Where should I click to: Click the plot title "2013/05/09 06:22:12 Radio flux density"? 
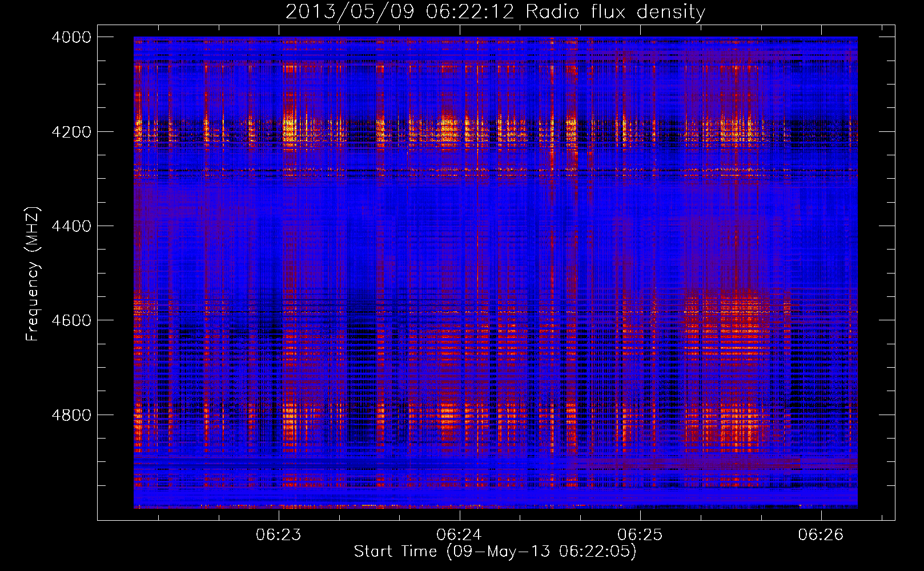pos(495,11)
